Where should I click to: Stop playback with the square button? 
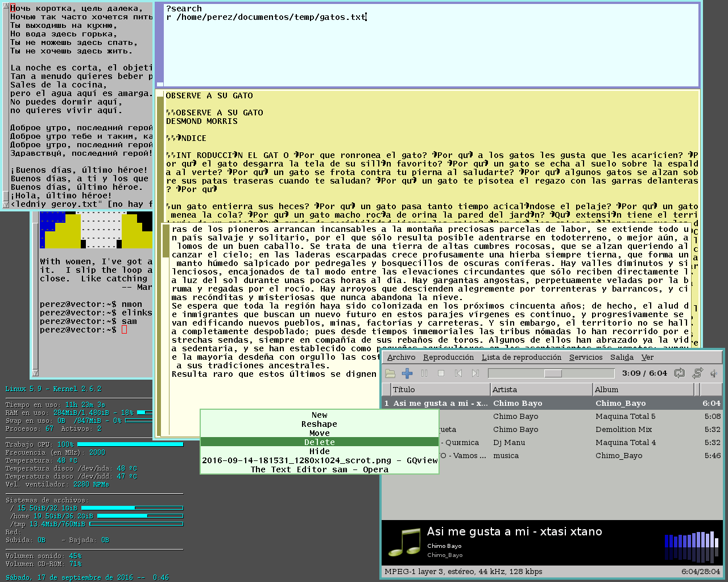coord(441,373)
